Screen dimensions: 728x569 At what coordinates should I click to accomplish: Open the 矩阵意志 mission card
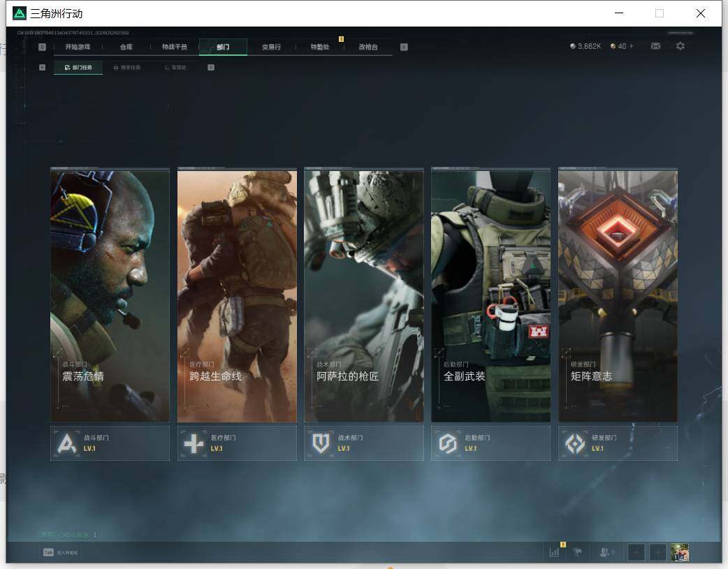click(618, 295)
